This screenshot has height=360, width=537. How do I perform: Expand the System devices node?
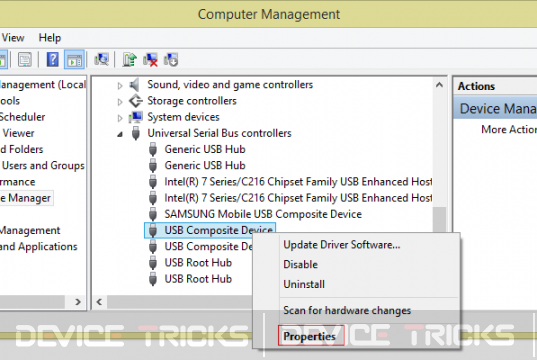(120, 118)
